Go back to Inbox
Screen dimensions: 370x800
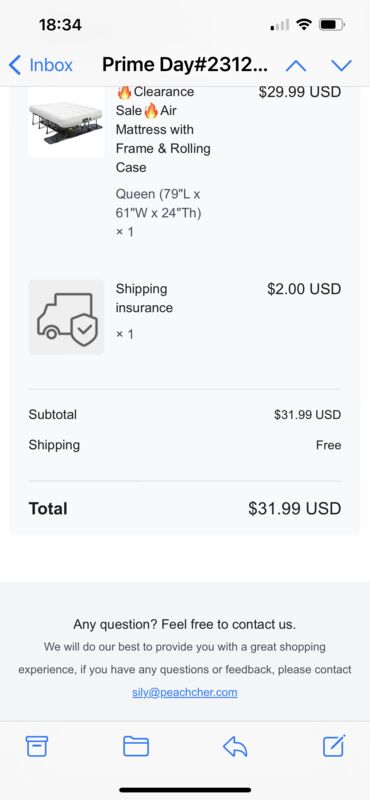pos(41,65)
